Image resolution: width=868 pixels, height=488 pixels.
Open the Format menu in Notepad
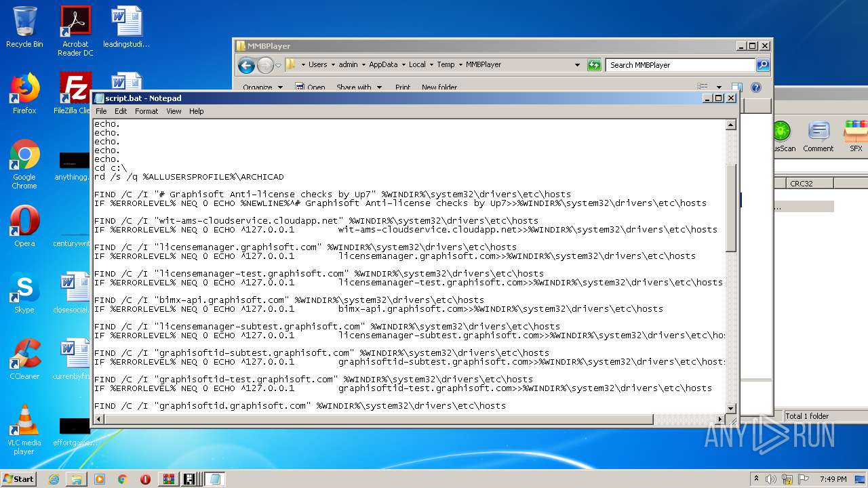(146, 111)
